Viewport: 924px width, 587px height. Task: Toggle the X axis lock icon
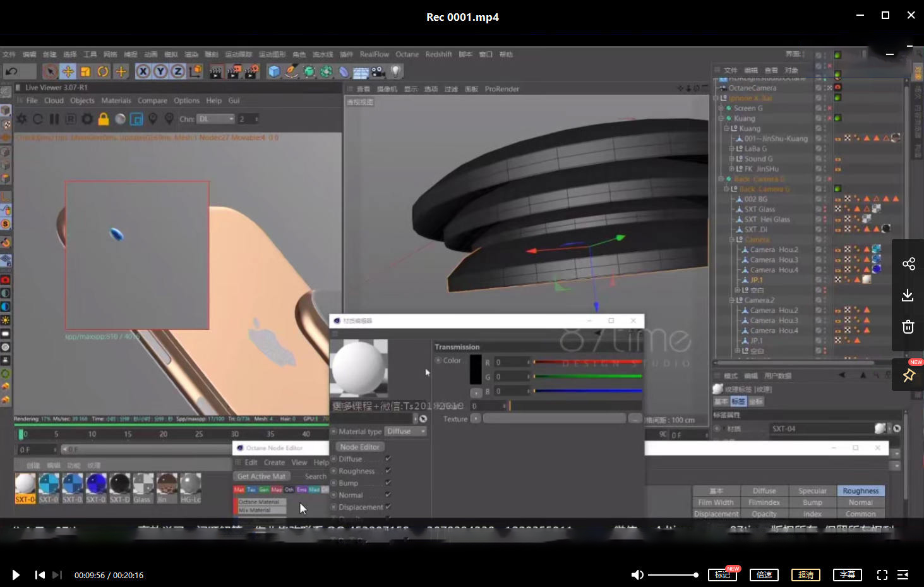(143, 71)
